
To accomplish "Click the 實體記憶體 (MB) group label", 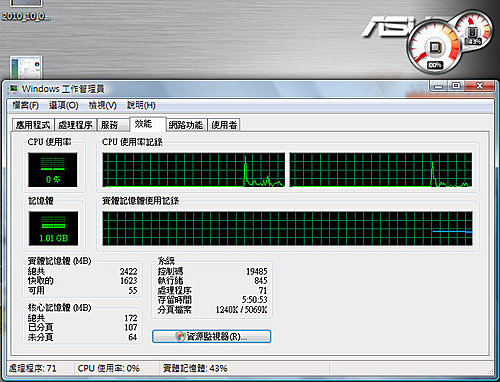I will (59, 261).
